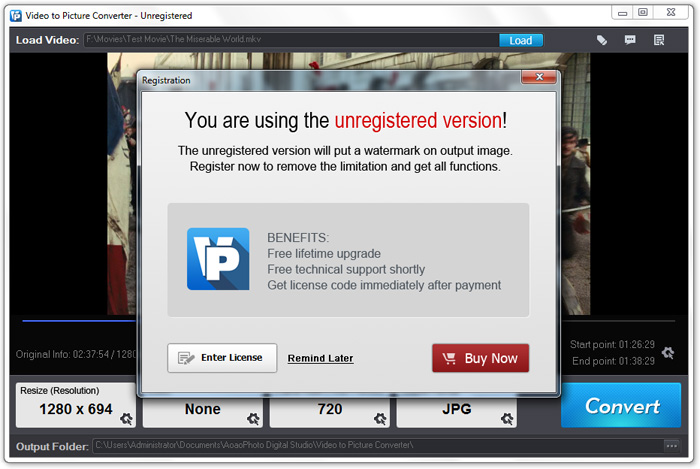Open settings gear on the None panel
The width and height of the screenshot is (700, 469).
253,419
